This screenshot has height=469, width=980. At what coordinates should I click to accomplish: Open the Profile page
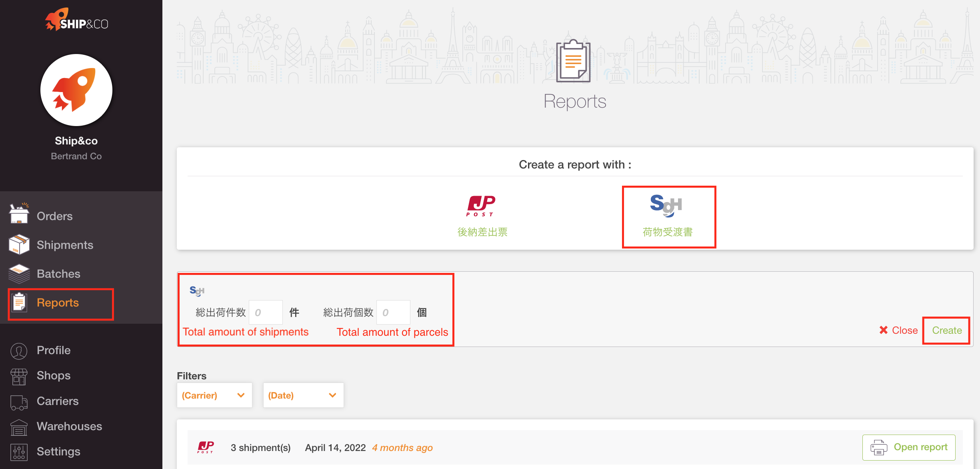pos(54,350)
